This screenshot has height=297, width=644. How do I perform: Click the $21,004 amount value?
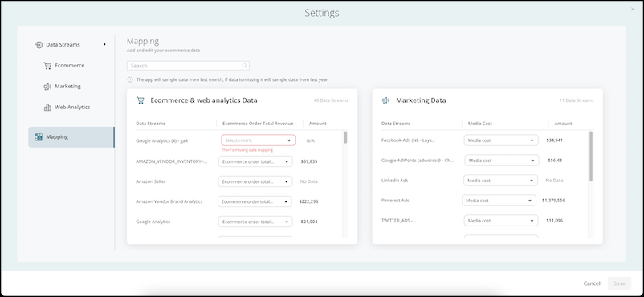309,222
